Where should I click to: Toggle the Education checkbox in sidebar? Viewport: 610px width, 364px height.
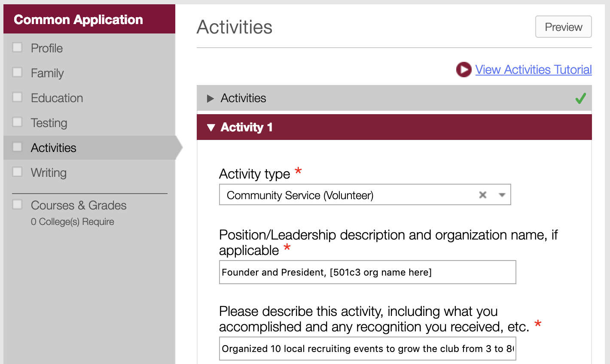point(17,97)
